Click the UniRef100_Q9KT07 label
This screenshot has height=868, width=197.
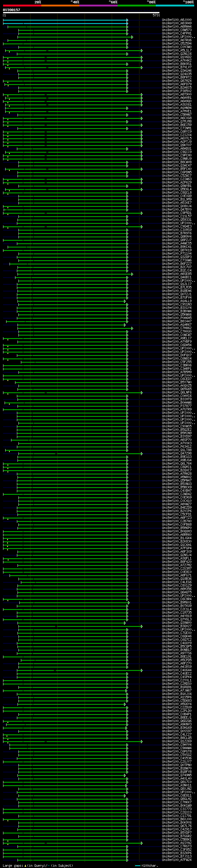[177, 145]
